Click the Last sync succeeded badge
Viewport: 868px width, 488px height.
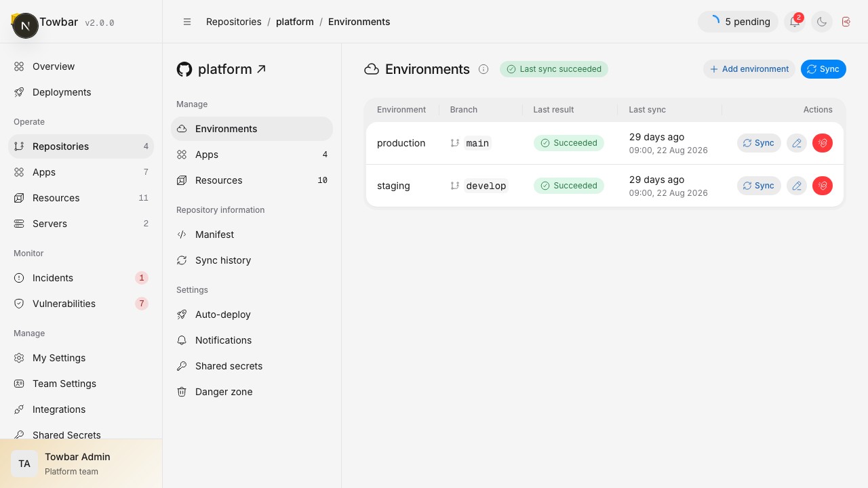pos(554,69)
